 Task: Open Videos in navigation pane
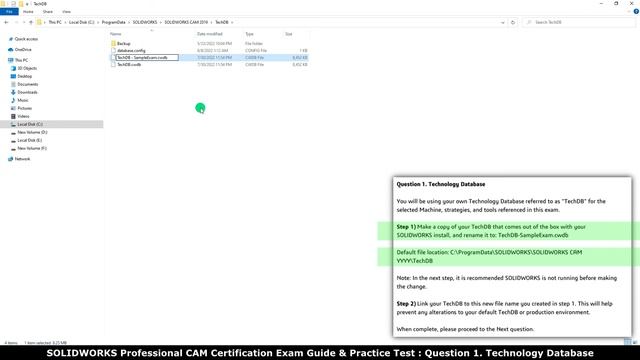[23, 117]
